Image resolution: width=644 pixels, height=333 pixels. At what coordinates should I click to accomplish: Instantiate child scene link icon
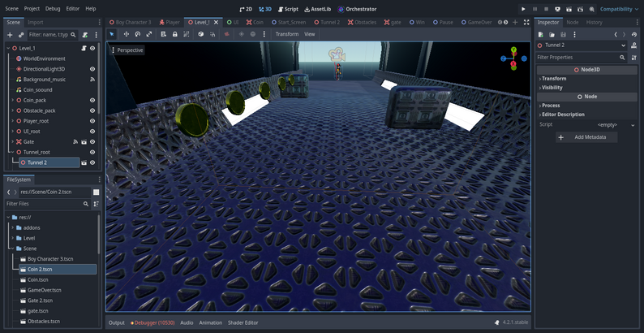[x=21, y=35]
